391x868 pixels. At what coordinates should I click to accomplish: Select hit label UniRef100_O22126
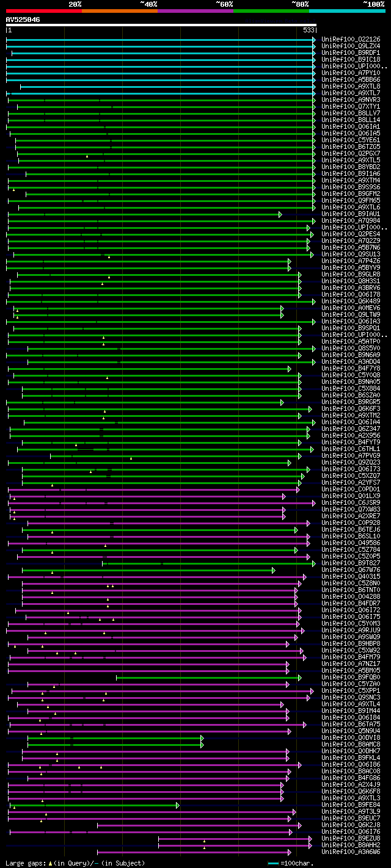click(351, 39)
